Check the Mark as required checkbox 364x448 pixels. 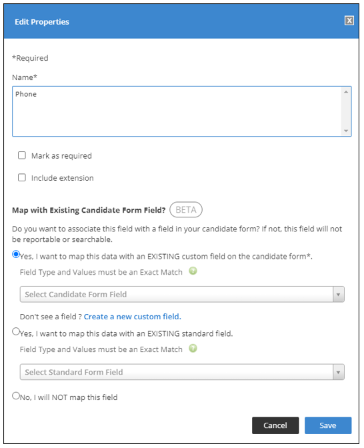pos(22,155)
